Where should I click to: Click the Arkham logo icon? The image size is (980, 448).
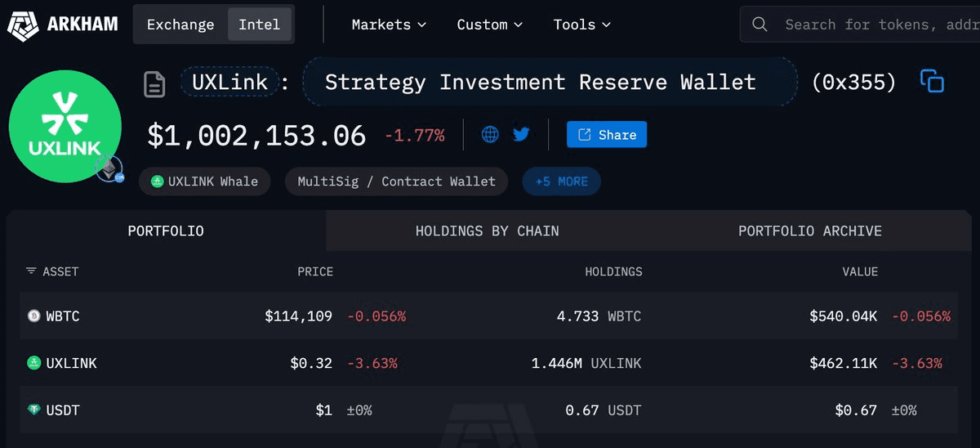[24, 25]
